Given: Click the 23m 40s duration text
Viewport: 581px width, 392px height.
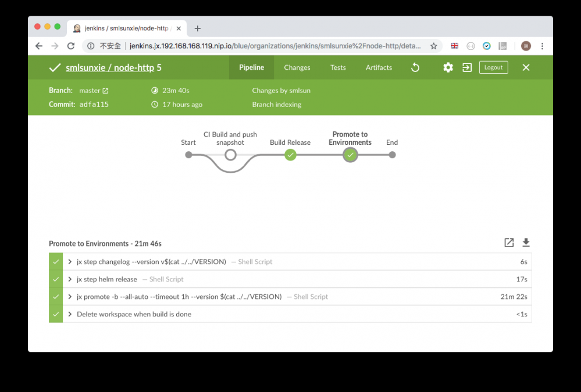Looking at the screenshot, I should (x=176, y=90).
